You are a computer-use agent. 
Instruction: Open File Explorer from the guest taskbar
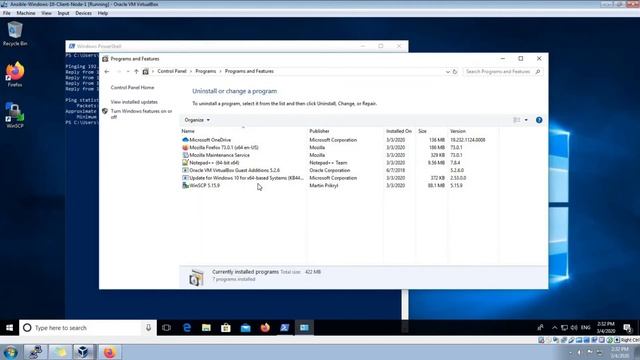tap(206, 328)
